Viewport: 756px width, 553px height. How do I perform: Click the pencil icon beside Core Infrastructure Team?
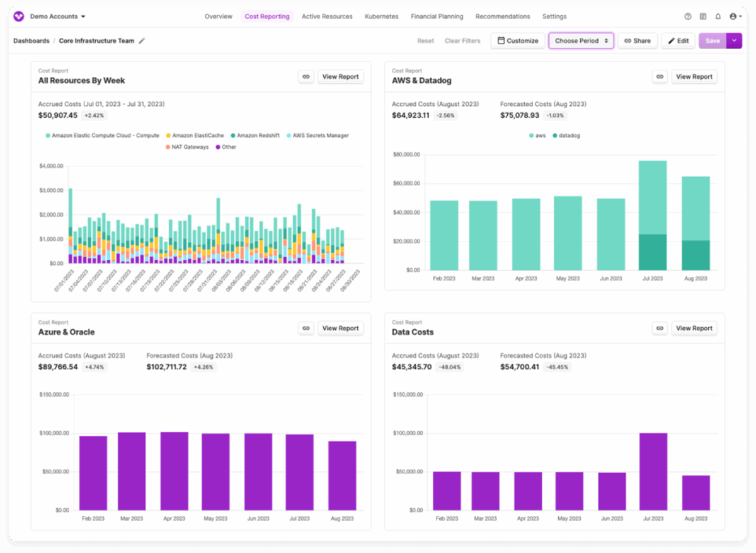142,41
